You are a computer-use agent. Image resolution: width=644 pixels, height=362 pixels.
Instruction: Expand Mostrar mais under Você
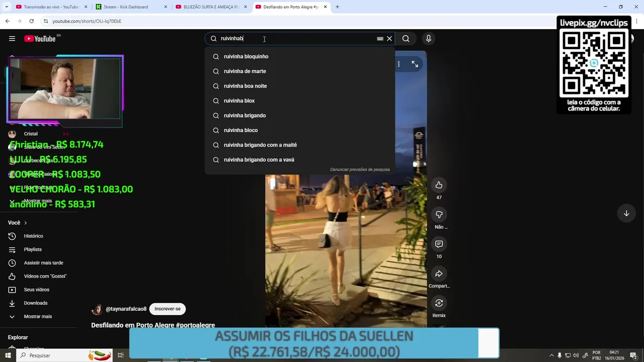(38, 317)
